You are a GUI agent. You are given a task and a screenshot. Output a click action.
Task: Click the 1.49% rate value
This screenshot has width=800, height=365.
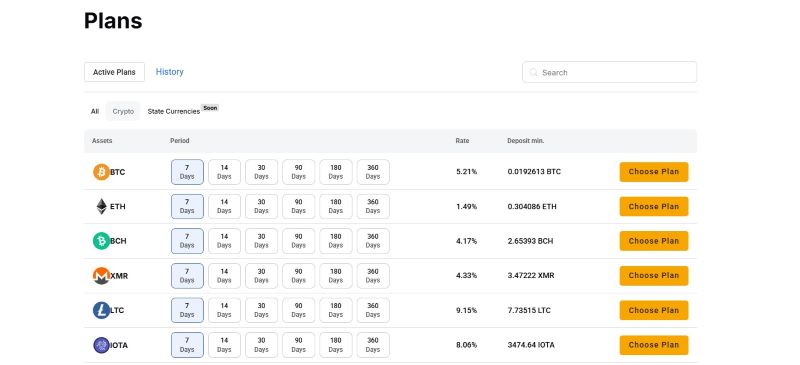[x=466, y=206]
